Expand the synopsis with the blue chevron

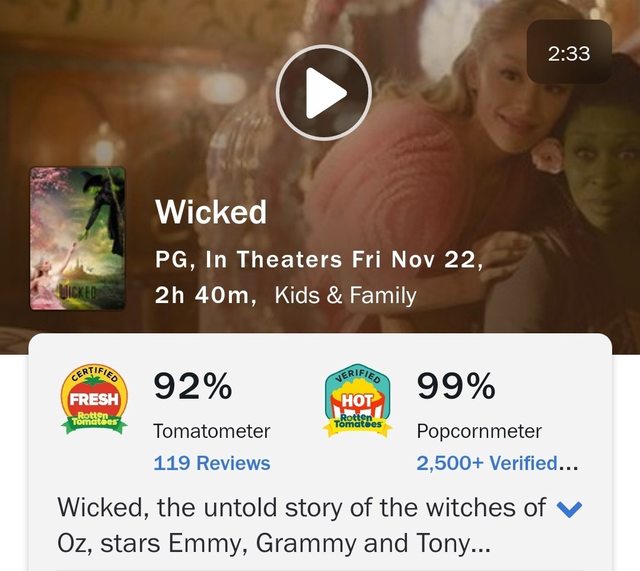tap(568, 509)
